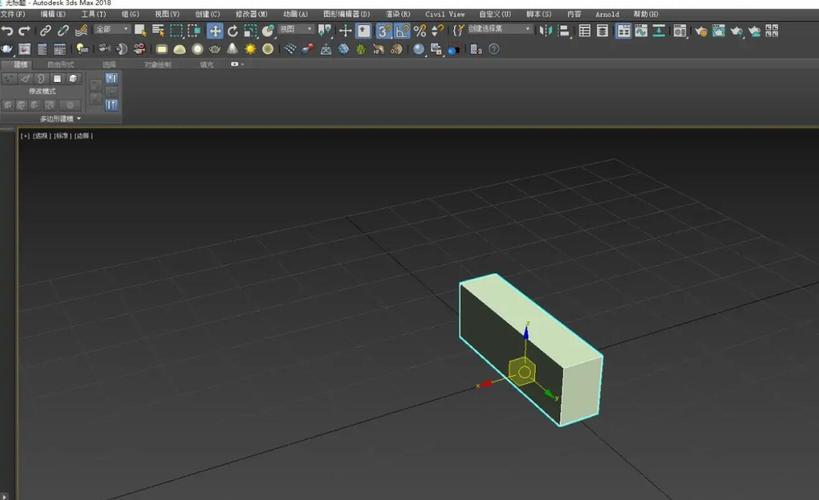Open the 视图 reference coordinate dropdown
The width and height of the screenshot is (819, 500).
(x=296, y=29)
